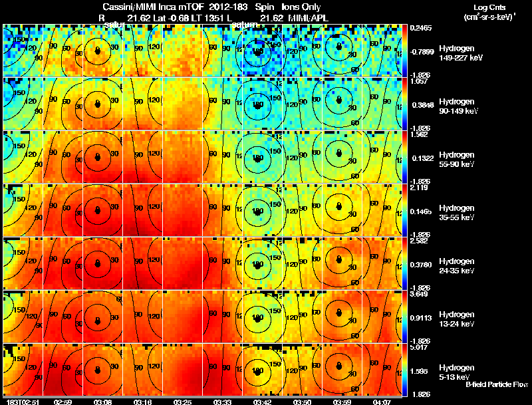Click the Hydrogen 149-227 keV row label
532x405 pixels.
pyautogui.click(x=460, y=53)
